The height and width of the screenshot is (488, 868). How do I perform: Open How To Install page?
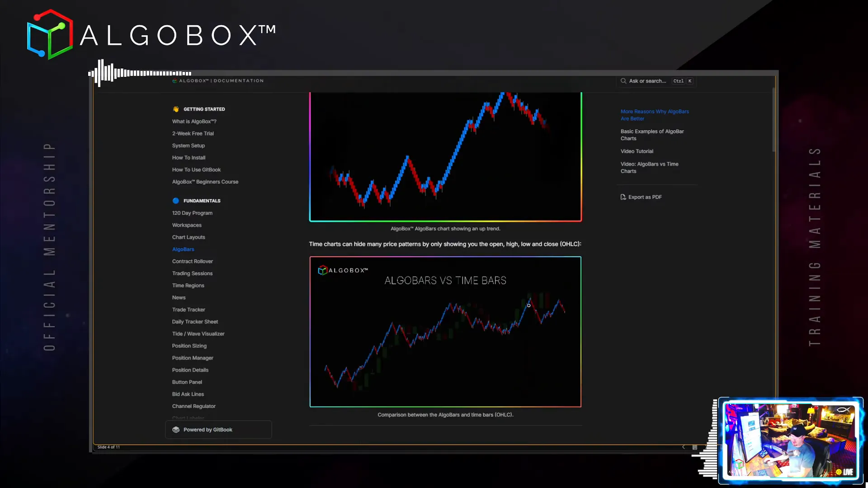click(189, 158)
